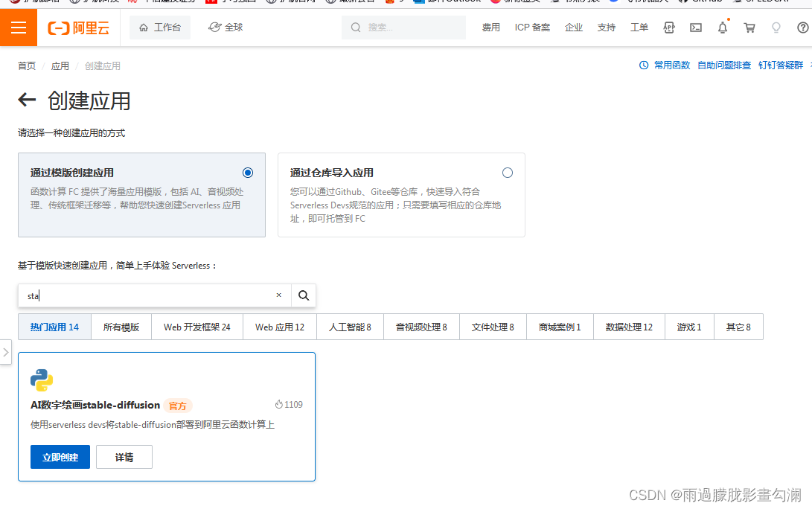Screen dimensions: 812x509
Task: Open 详情 for the stable-diffusion template
Action: pyautogui.click(x=124, y=457)
